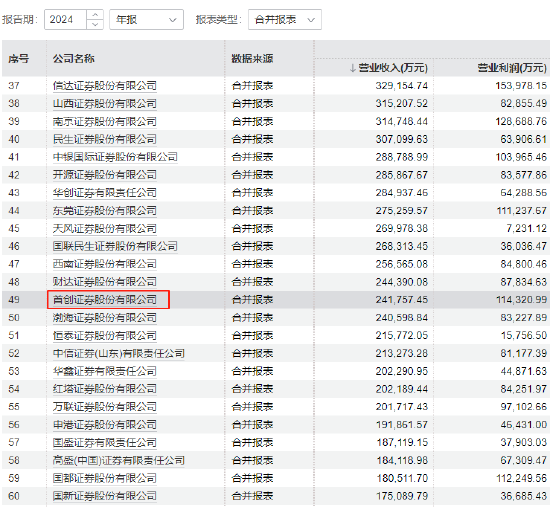Select revenue value 256,565.08
550x507 pixels.
pos(402,264)
